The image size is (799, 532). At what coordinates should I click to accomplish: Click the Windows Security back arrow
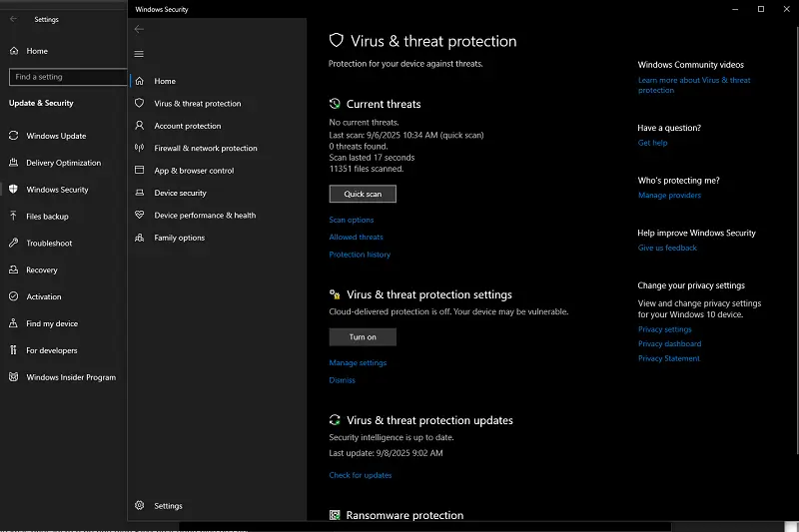(139, 30)
